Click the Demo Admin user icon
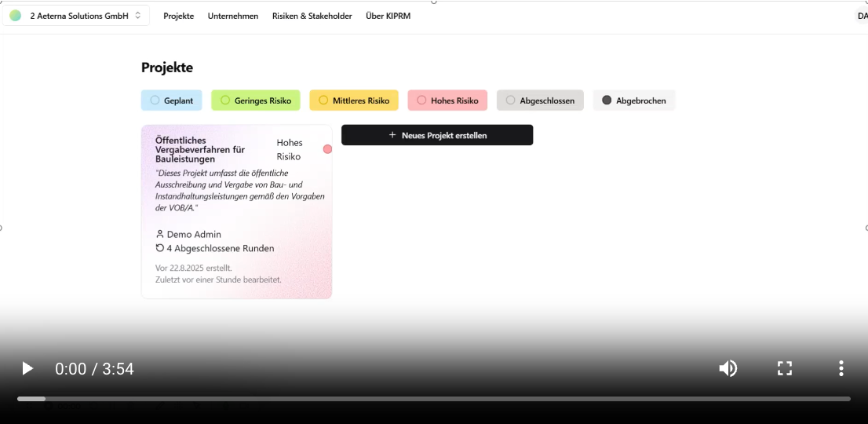 pos(160,234)
